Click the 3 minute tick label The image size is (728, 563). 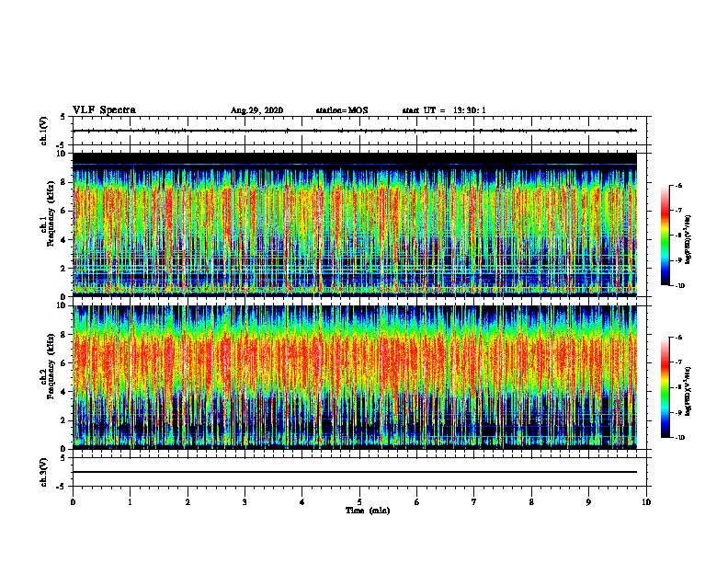pos(245,502)
